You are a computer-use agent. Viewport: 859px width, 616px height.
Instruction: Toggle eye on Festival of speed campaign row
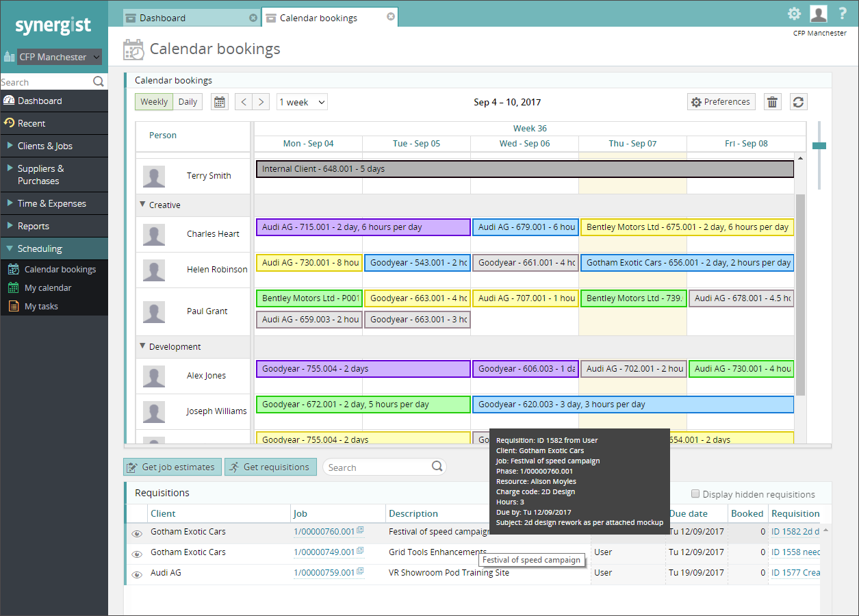[x=137, y=533]
